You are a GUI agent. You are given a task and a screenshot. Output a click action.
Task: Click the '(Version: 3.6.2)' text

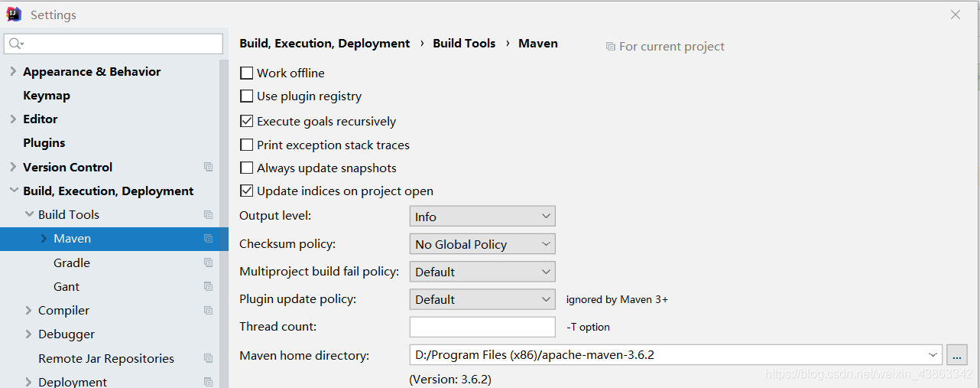pos(450,379)
